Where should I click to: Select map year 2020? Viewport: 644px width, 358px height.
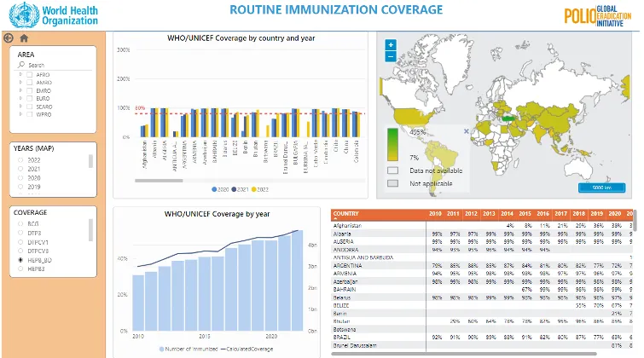click(20, 178)
